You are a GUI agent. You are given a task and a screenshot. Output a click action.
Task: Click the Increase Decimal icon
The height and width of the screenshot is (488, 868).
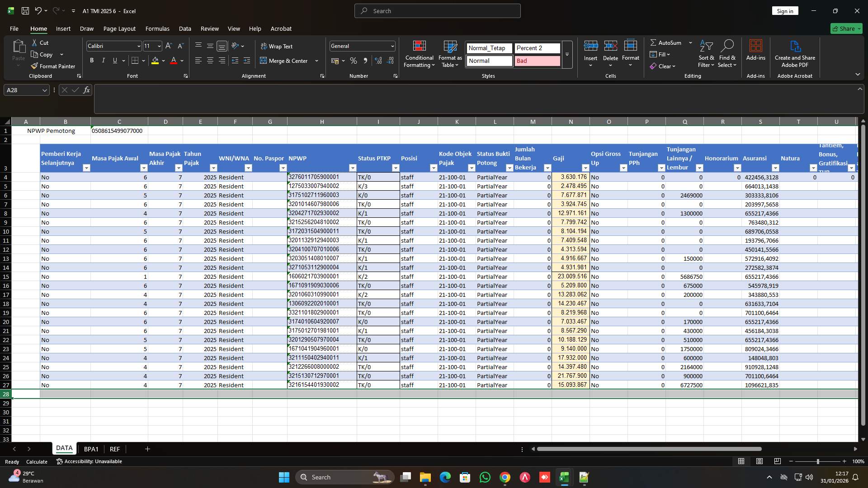coord(378,61)
